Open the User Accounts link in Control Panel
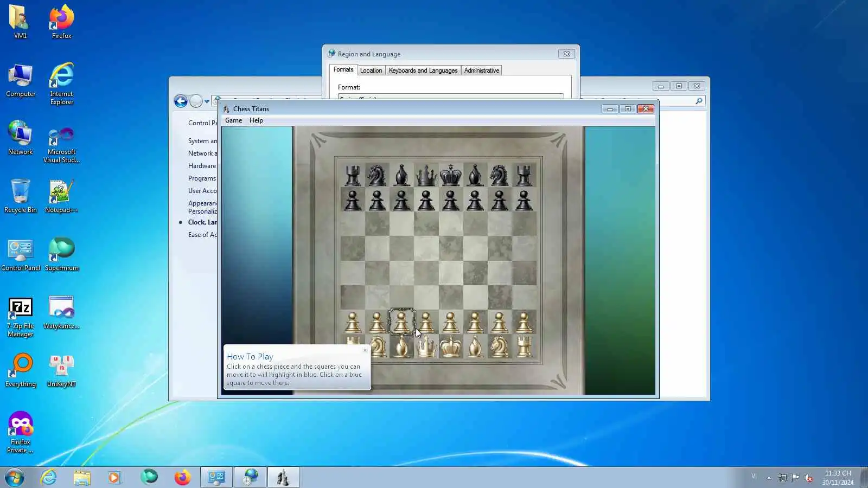Screen dimensions: 868x488 tap(202, 191)
